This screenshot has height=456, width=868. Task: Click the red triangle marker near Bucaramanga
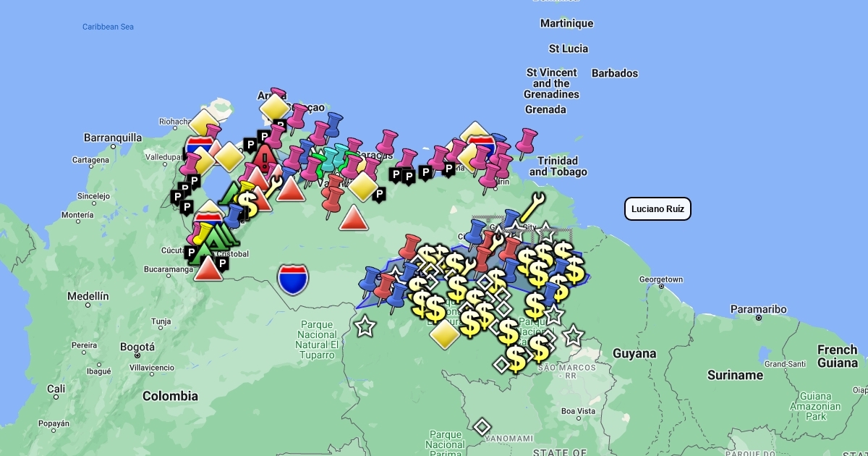click(208, 268)
